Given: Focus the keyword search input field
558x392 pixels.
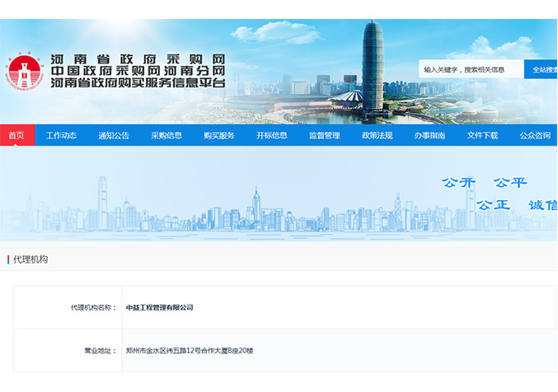Looking at the screenshot, I should coord(471,69).
